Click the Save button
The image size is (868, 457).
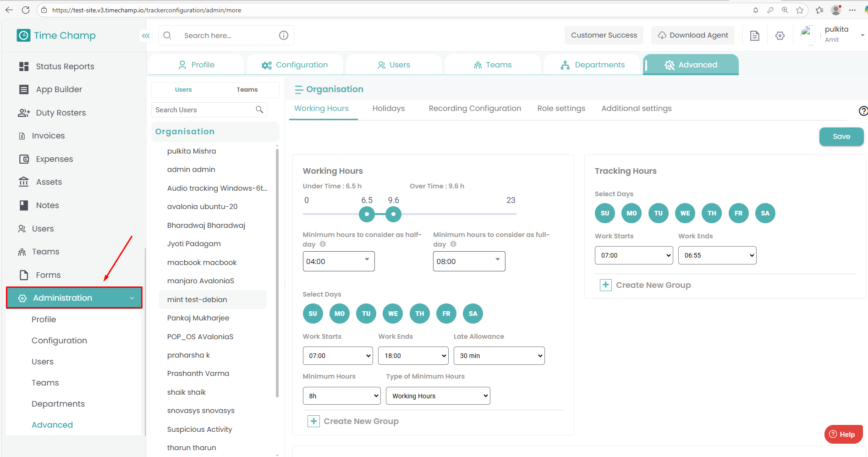pos(841,137)
